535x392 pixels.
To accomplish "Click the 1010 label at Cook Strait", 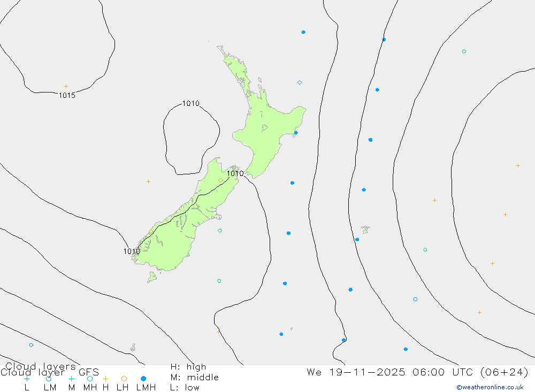I will click(x=235, y=173).
